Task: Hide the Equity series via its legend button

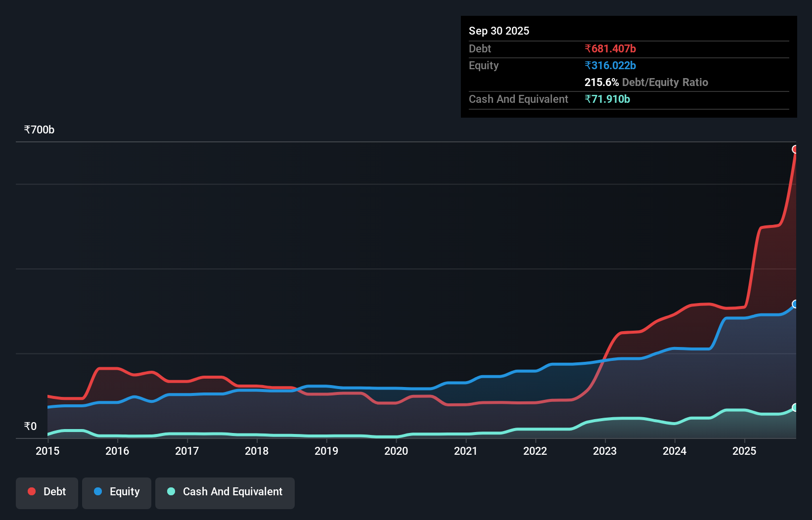Action: pos(116,493)
